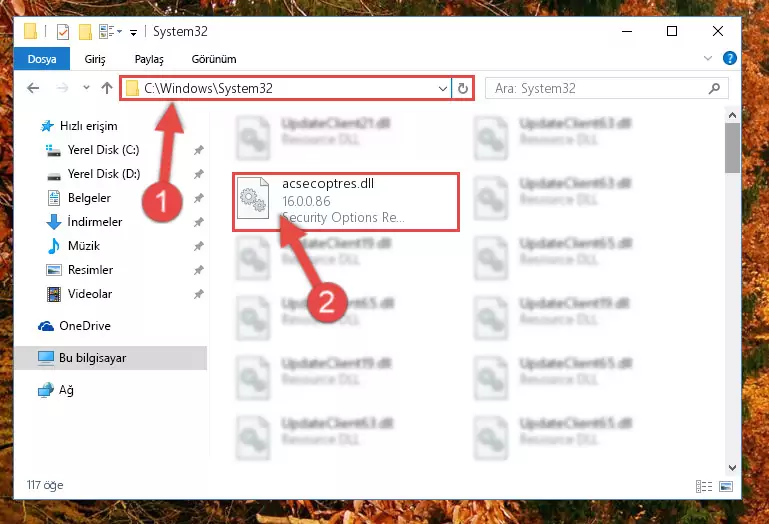
Task: Click the OneDrive cloud icon
Action: (46, 326)
